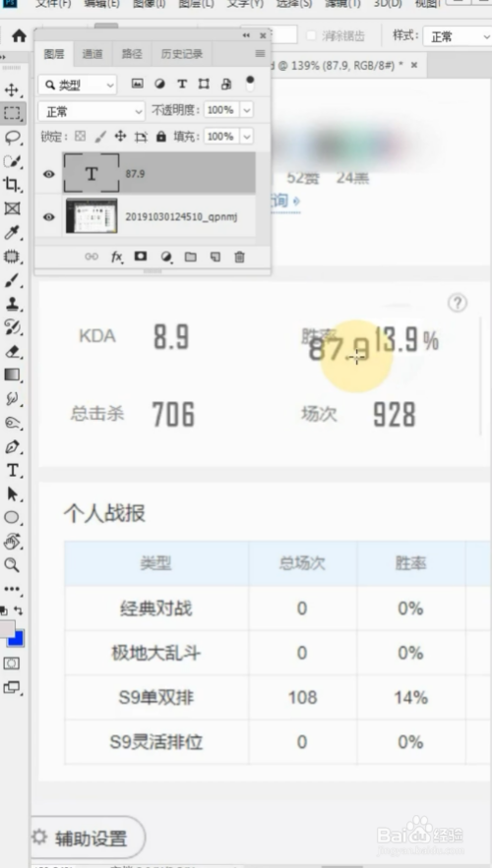Click the 辅助设置 button
Screen dimensions: 492x868
pos(88,838)
